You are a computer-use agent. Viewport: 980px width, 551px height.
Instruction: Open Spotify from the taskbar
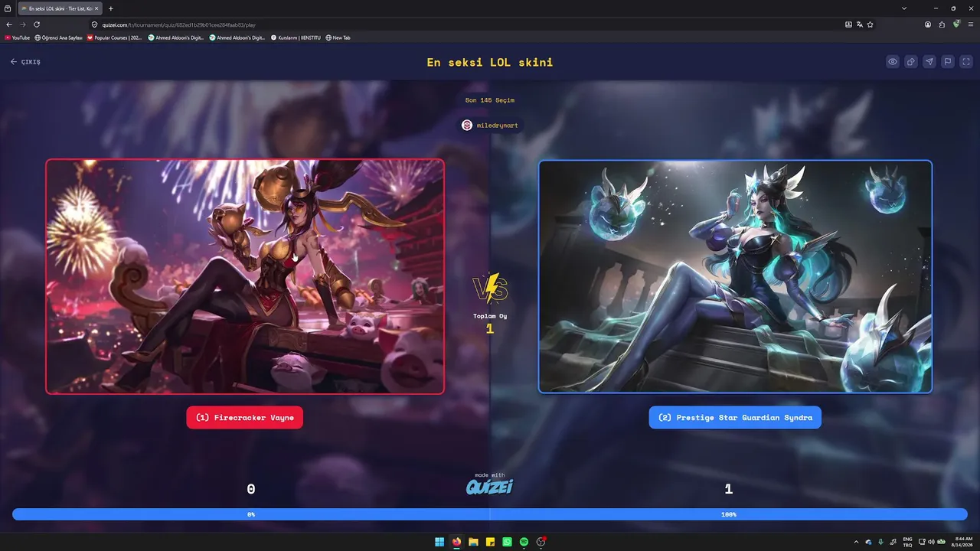tap(524, 542)
